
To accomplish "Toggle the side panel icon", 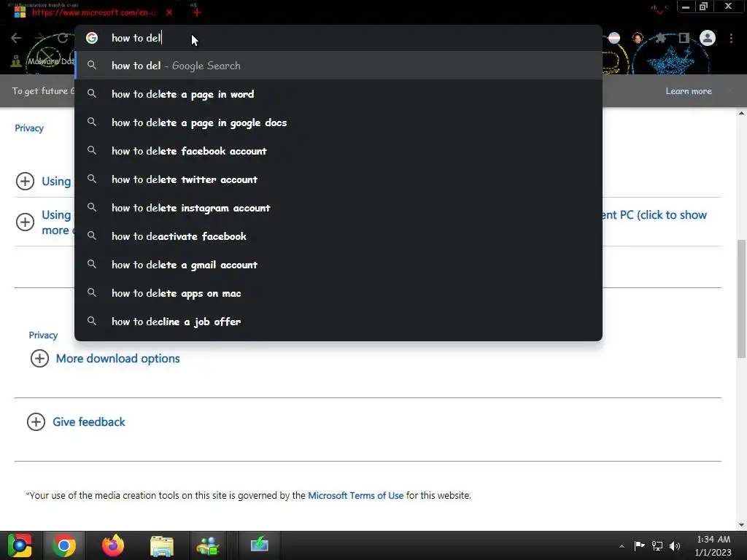I will tap(684, 38).
